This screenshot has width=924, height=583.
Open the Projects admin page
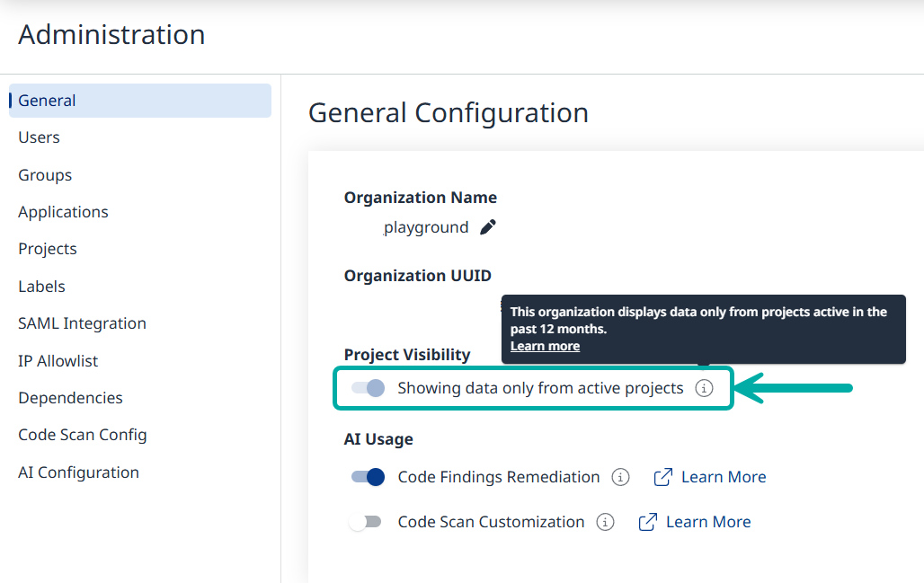tap(48, 249)
